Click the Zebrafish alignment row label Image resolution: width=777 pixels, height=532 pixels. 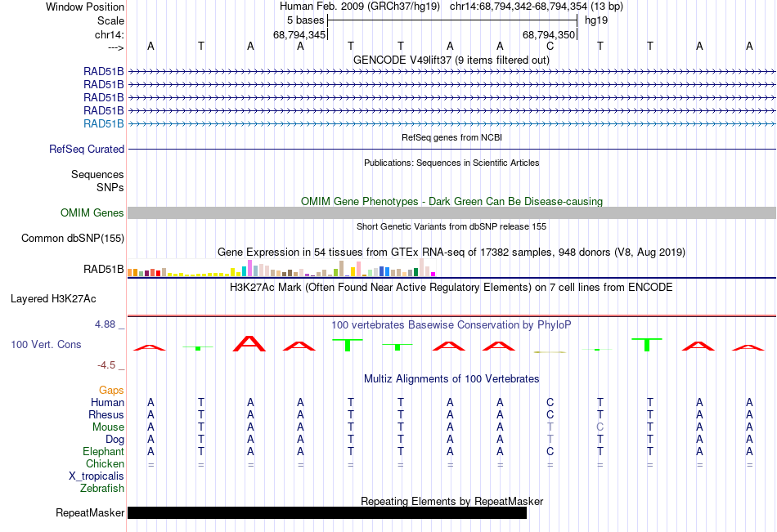[x=102, y=488]
